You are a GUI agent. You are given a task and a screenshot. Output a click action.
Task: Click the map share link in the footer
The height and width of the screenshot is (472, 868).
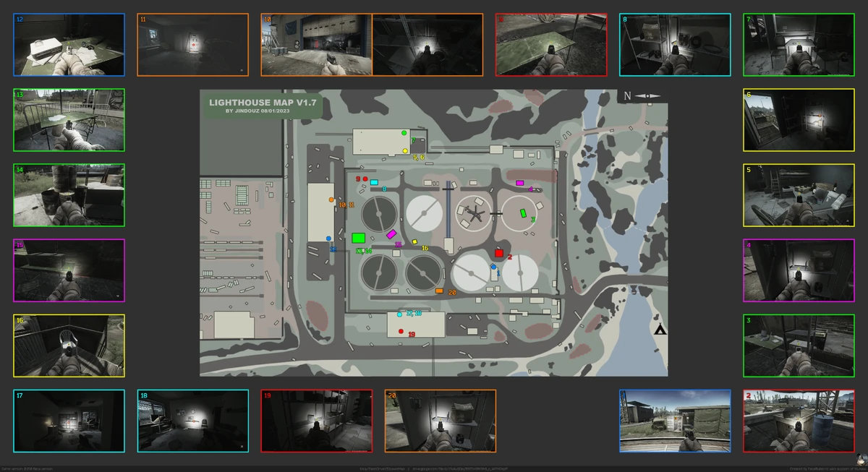click(463, 467)
